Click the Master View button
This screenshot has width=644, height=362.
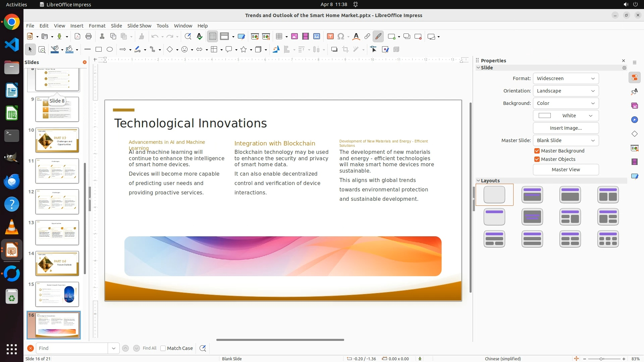(x=566, y=170)
